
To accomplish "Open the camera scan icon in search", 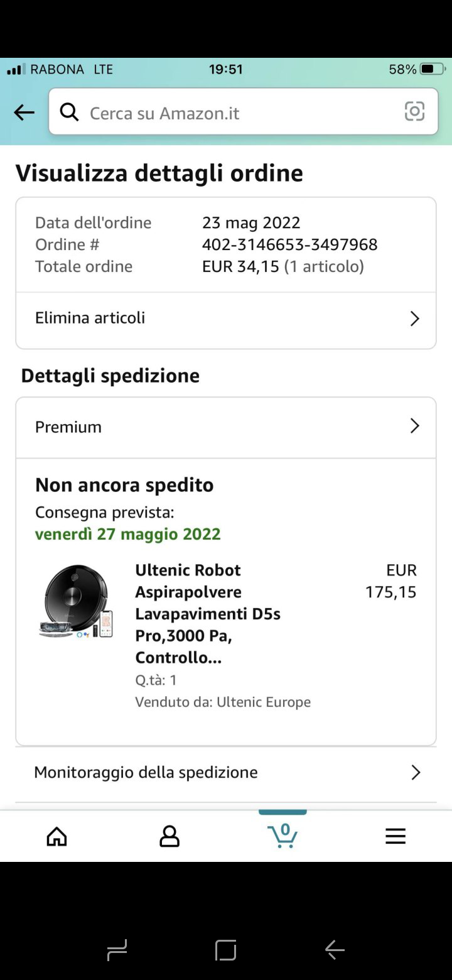I will click(x=414, y=112).
